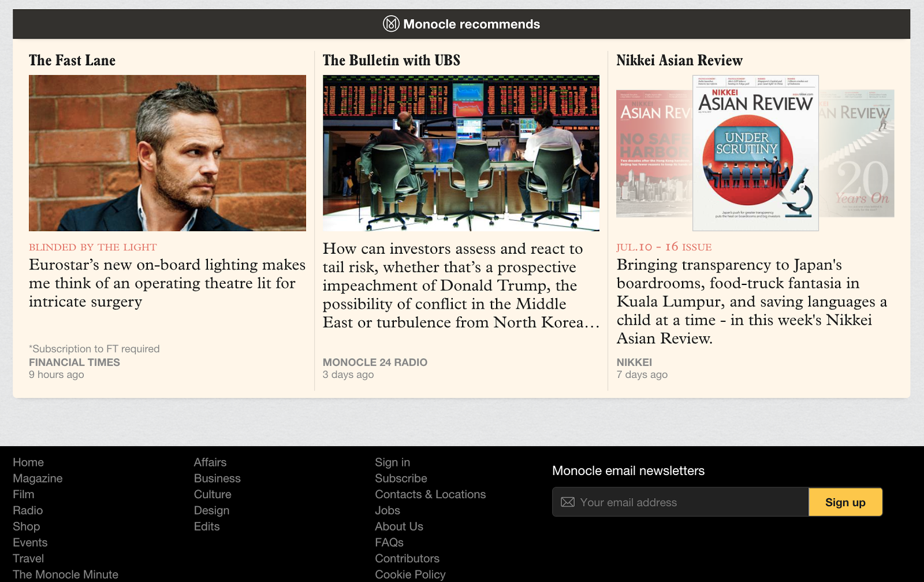The height and width of the screenshot is (582, 924).
Task: Open The Monocle Minute footer link
Action: (x=65, y=574)
